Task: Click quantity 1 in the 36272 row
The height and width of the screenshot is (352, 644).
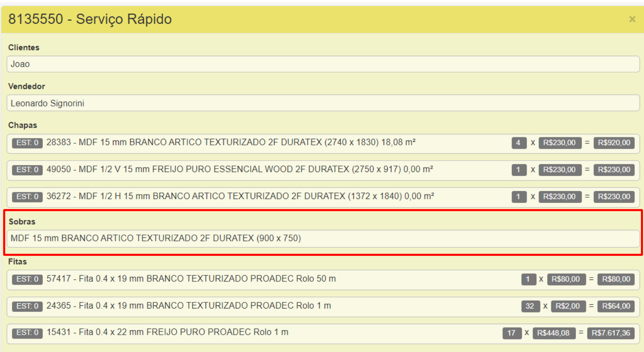Action: coord(519,197)
